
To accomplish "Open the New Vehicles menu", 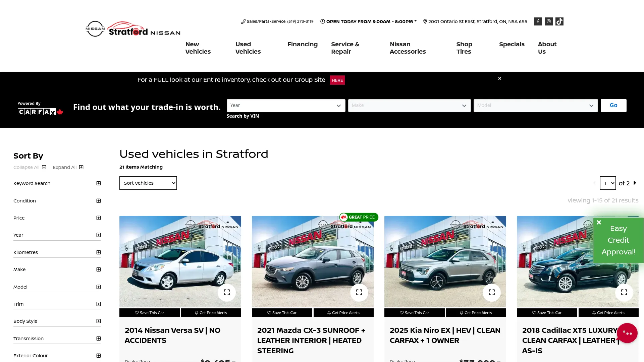I will tap(198, 48).
